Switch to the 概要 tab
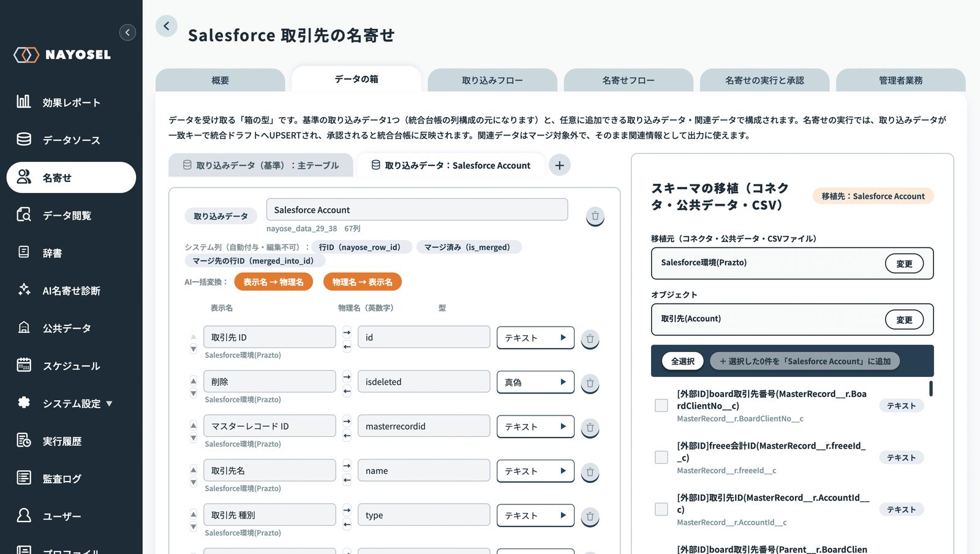 pos(221,80)
